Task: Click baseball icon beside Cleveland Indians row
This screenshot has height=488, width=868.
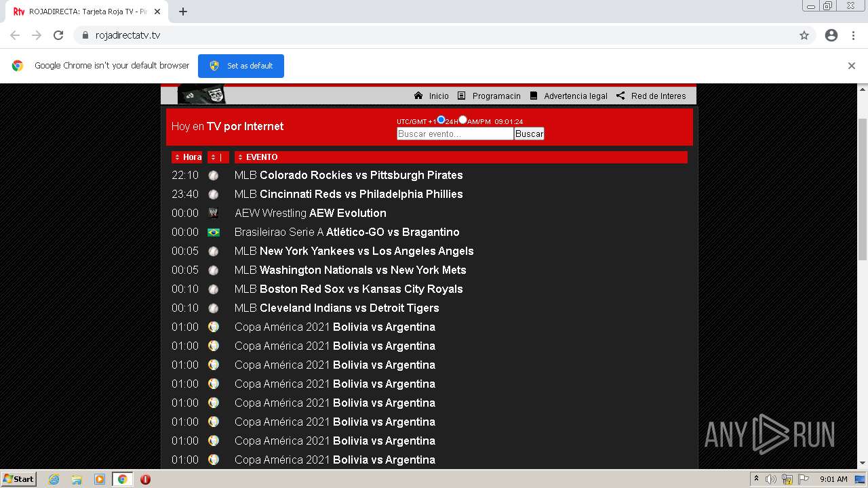Action: click(214, 308)
